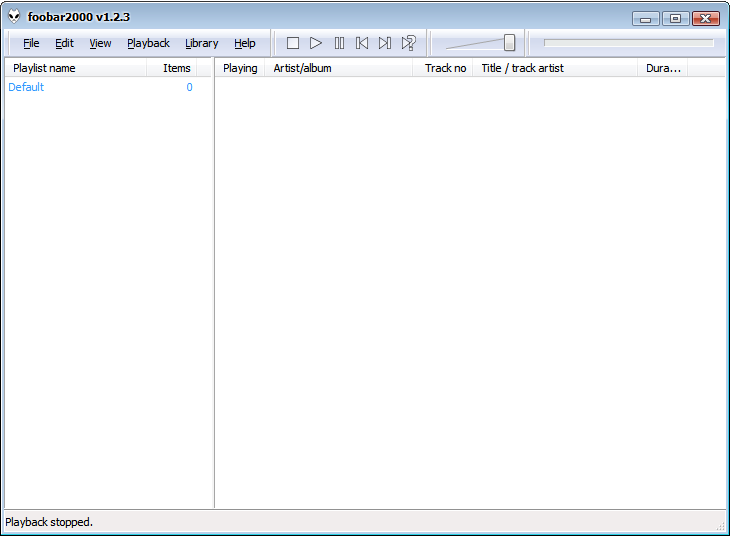The width and height of the screenshot is (730, 536).
Task: Click the foobar2000 alien icon in title bar
Action: pos(14,16)
